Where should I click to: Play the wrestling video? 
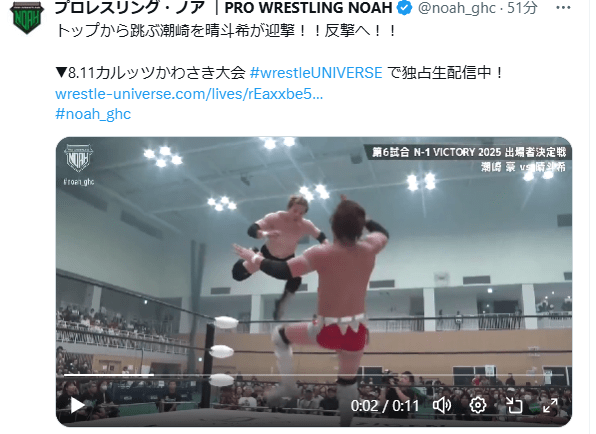tap(78, 405)
